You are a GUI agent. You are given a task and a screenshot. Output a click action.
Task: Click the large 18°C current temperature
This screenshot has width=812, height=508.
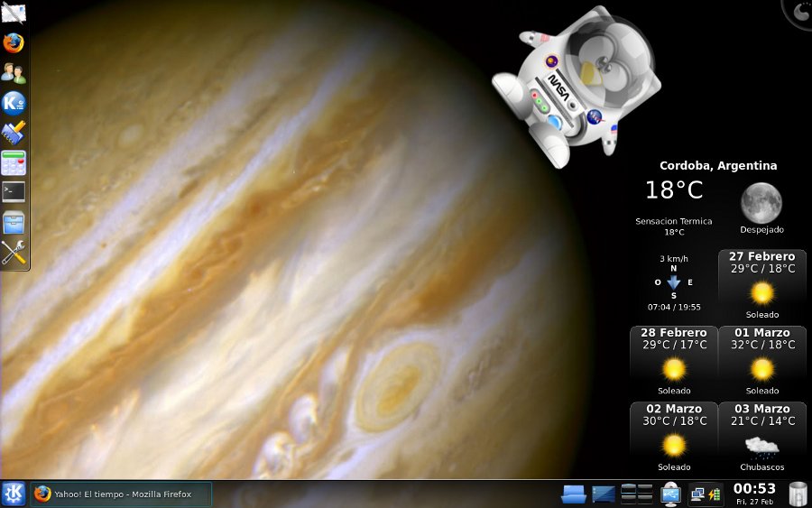pyautogui.click(x=674, y=190)
